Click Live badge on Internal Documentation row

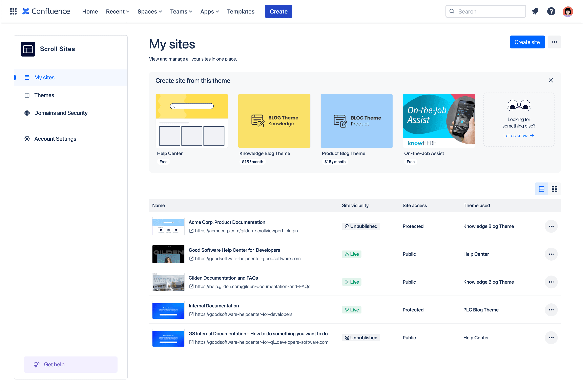351,310
